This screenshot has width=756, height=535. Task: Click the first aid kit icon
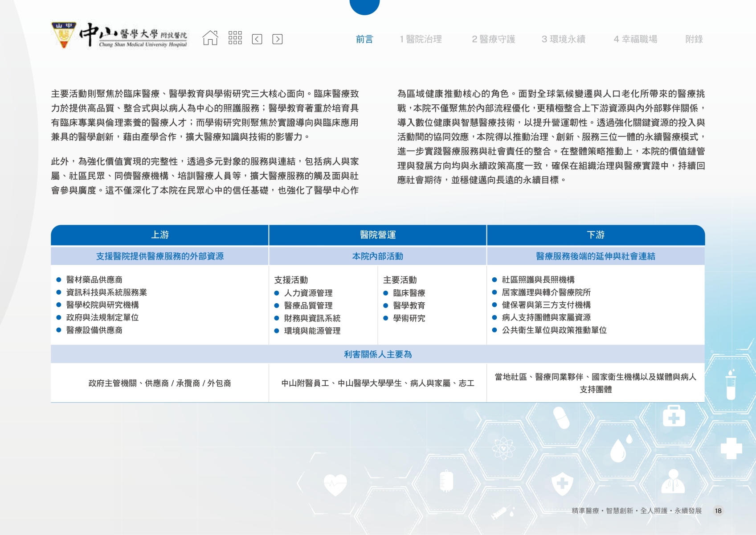(x=674, y=416)
